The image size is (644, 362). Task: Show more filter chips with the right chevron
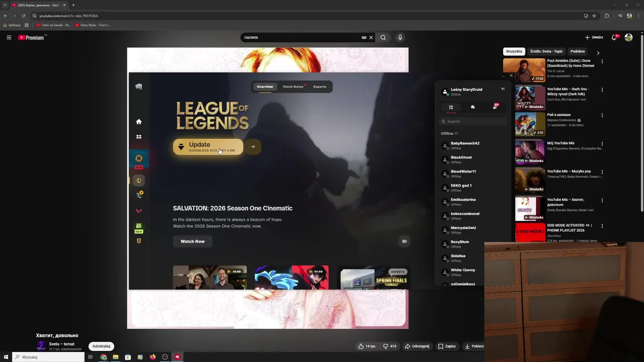coord(598,52)
